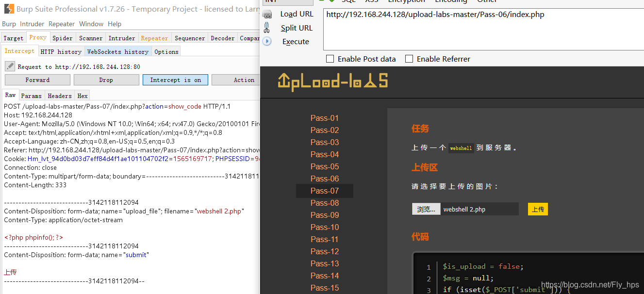This screenshot has width=644, height=294.
Task: Switch to the Proxy tab
Action: pyautogui.click(x=38, y=37)
